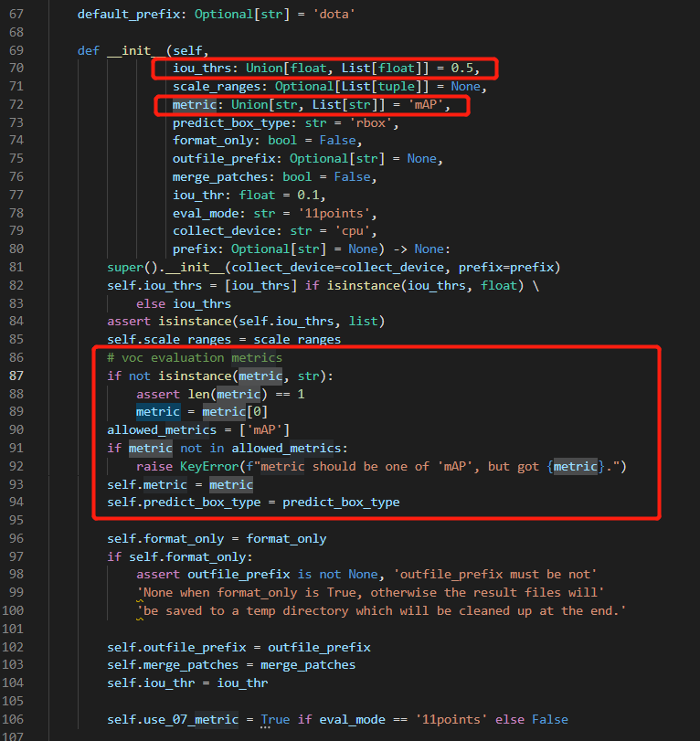Click 'isinstance' on line 87

(195, 376)
